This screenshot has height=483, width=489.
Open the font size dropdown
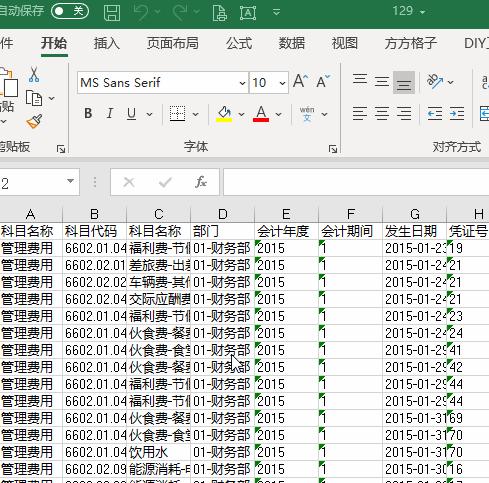coord(282,83)
